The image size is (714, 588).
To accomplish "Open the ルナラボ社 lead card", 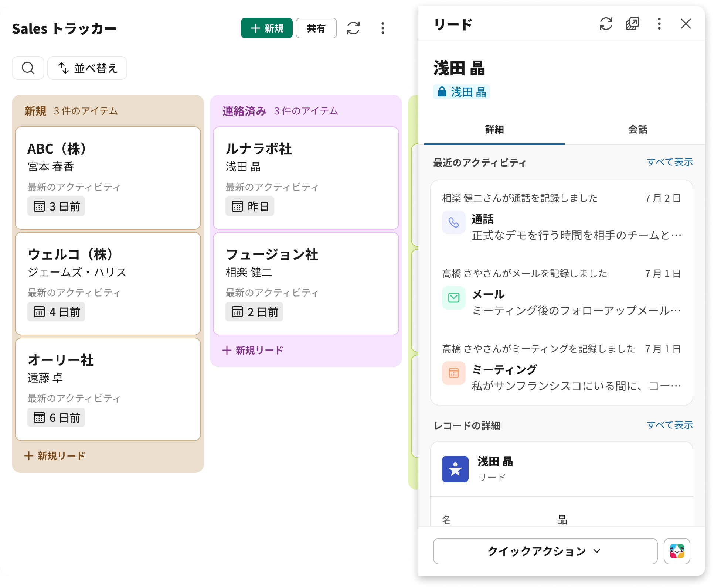I will tap(306, 178).
